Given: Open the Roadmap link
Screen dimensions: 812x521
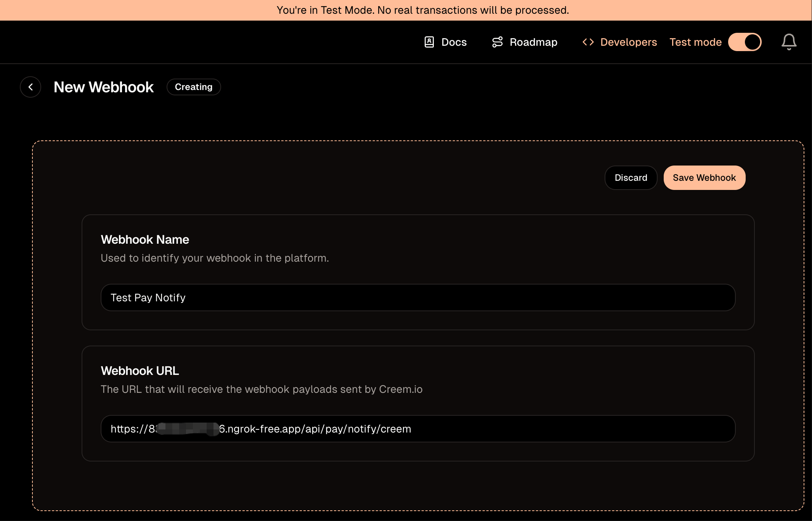Looking at the screenshot, I should point(533,42).
